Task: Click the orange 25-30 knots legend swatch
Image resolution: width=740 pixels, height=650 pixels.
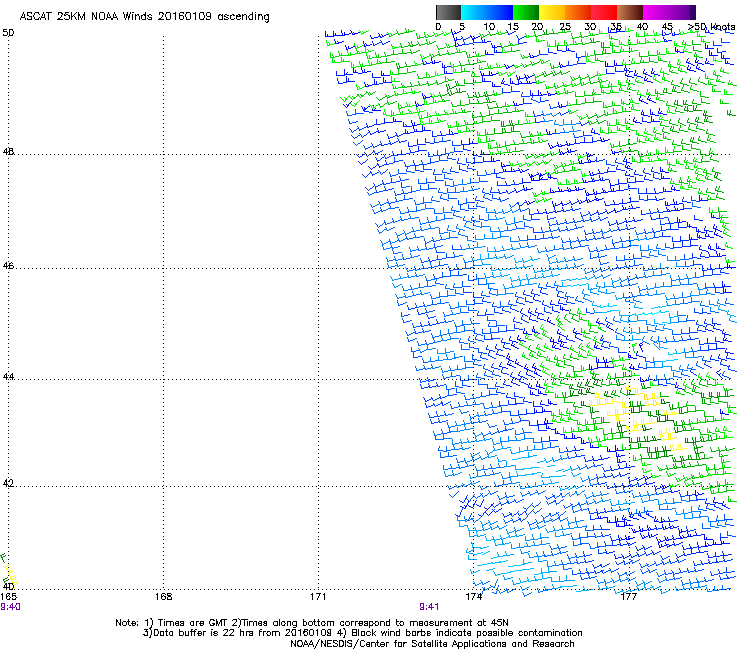Action: (x=578, y=12)
